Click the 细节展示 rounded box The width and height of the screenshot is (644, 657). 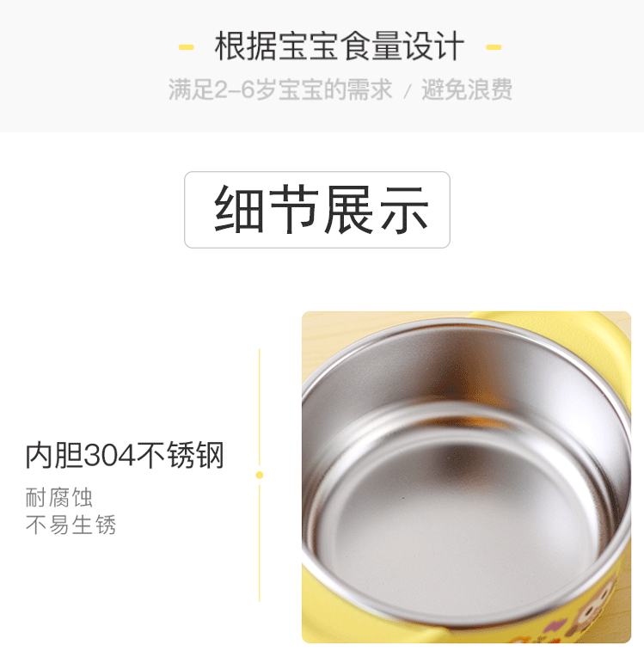(x=317, y=210)
